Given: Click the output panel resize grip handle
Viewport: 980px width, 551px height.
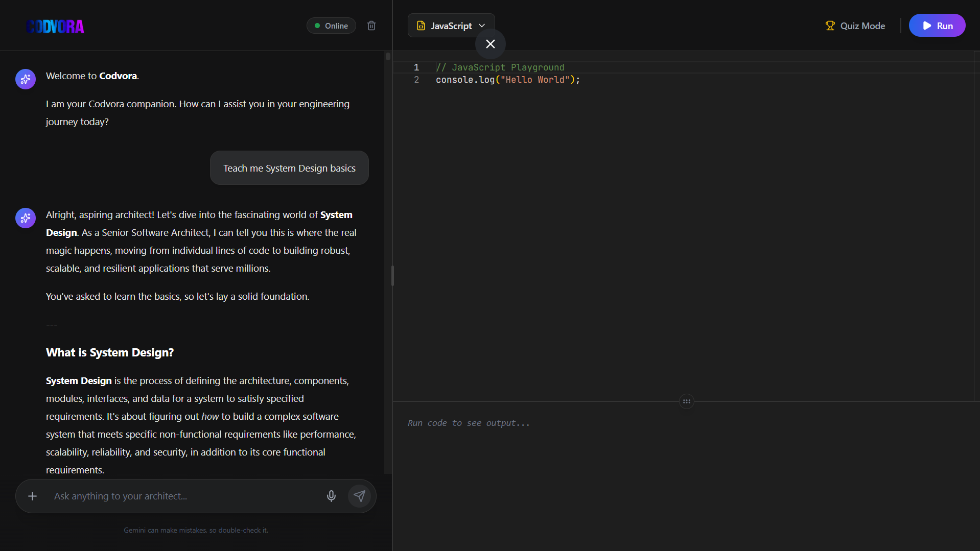Looking at the screenshot, I should (686, 401).
